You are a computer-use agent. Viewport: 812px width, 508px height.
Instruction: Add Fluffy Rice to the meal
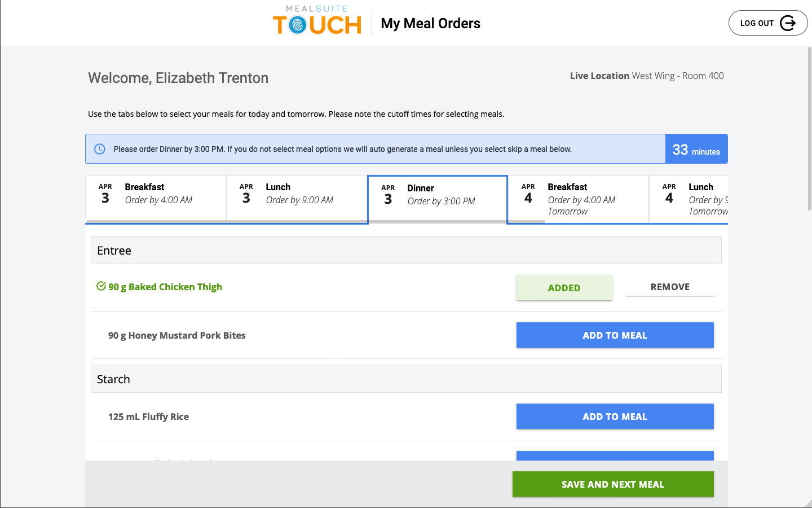click(x=615, y=417)
